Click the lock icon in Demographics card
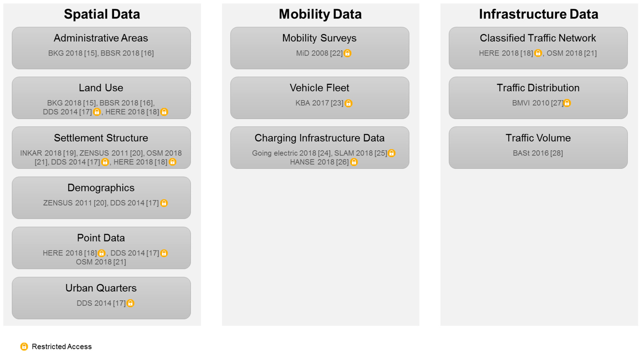The image size is (644, 354). click(x=164, y=203)
